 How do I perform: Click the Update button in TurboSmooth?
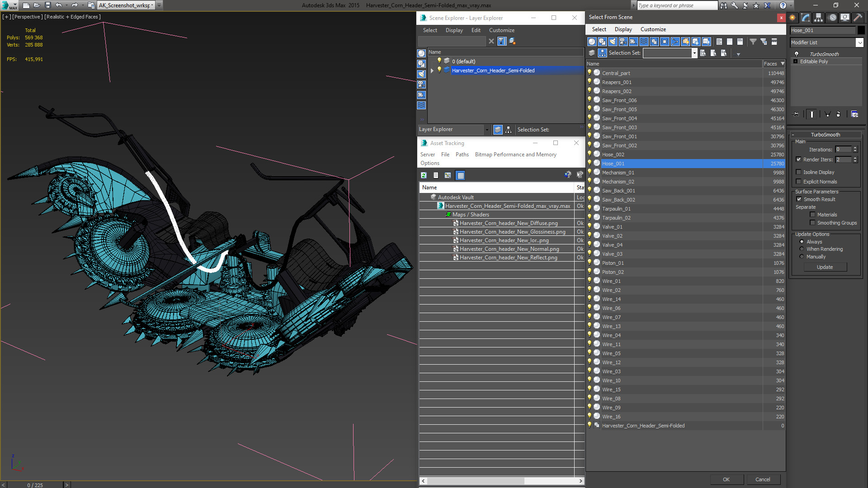coord(825,267)
